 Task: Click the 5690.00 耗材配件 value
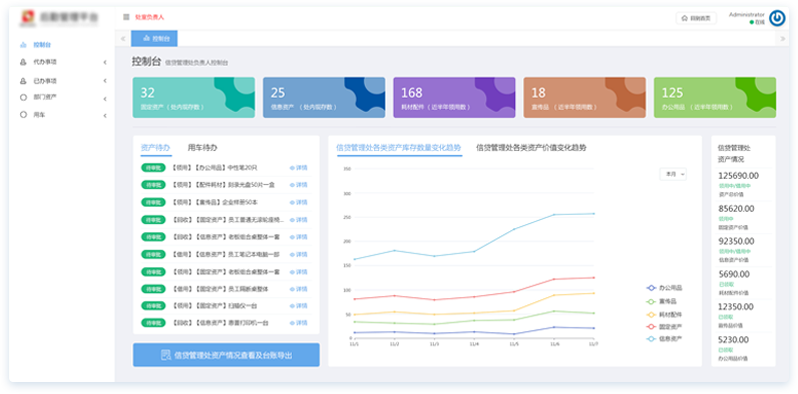tap(734, 274)
